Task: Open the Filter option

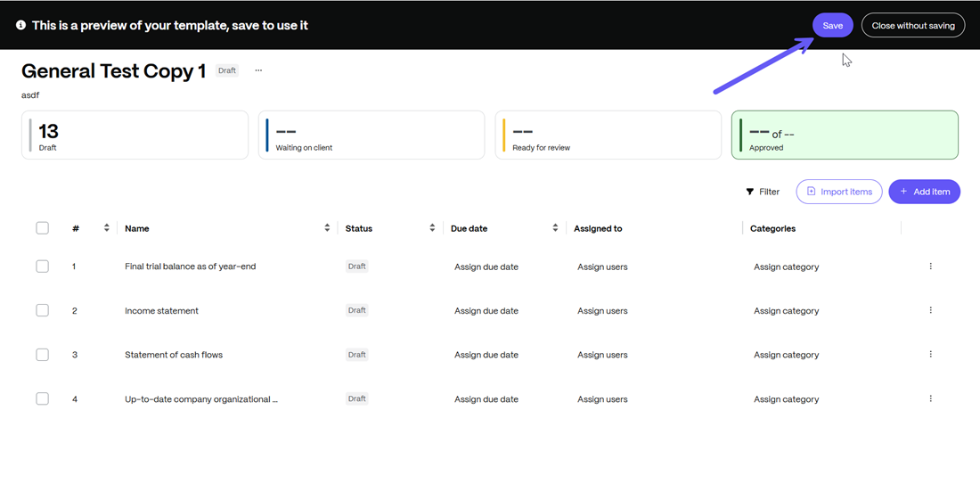Action: click(x=764, y=192)
